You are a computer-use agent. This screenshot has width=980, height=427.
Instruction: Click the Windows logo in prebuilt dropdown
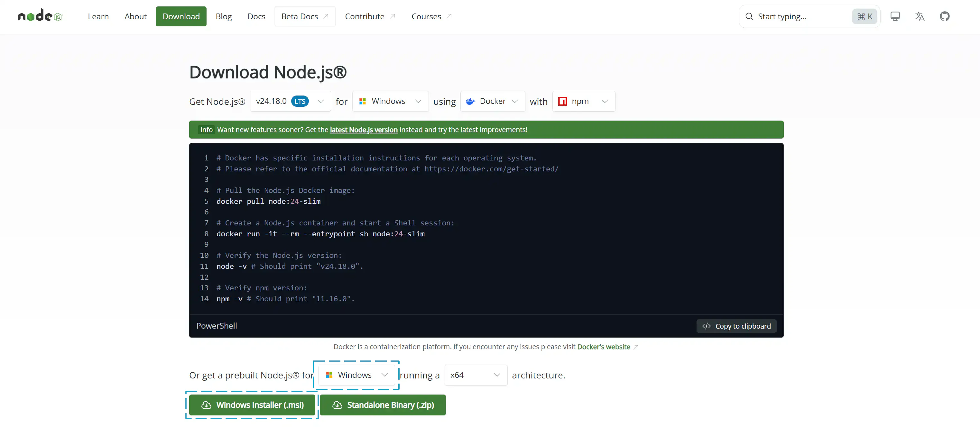[x=329, y=375]
